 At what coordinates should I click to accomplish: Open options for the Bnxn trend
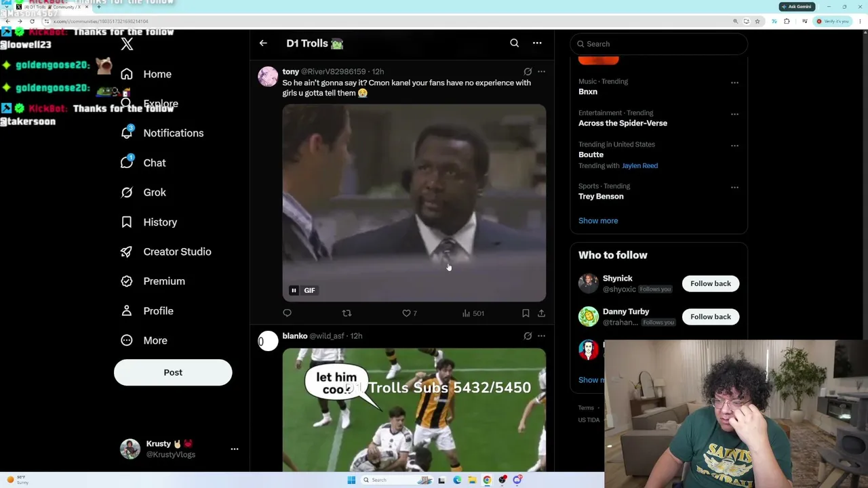734,83
